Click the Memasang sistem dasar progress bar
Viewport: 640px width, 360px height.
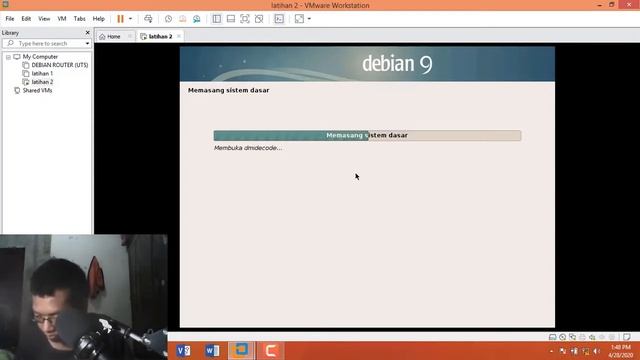[x=367, y=136]
